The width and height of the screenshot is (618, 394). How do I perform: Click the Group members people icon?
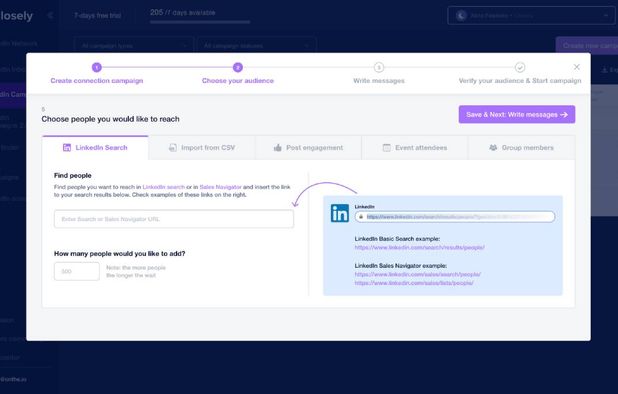[493, 148]
